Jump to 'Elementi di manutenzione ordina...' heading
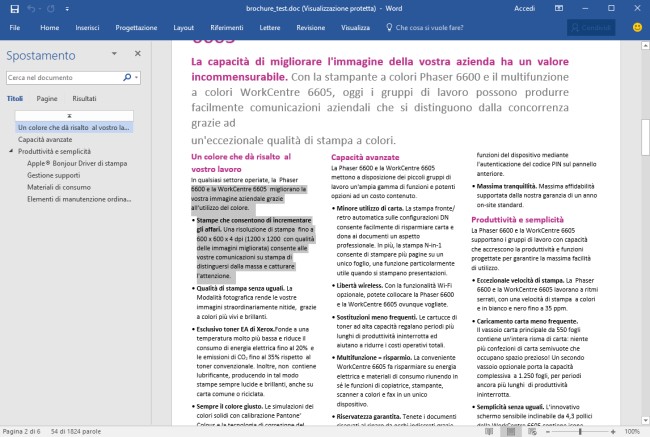Image resolution: width=650 pixels, height=437 pixels. pyautogui.click(x=79, y=199)
